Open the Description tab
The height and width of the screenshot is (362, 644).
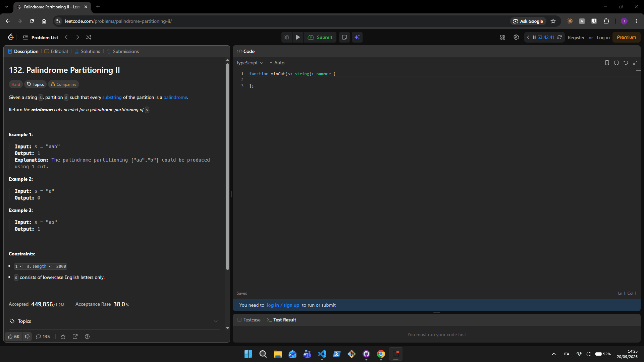pos(23,51)
